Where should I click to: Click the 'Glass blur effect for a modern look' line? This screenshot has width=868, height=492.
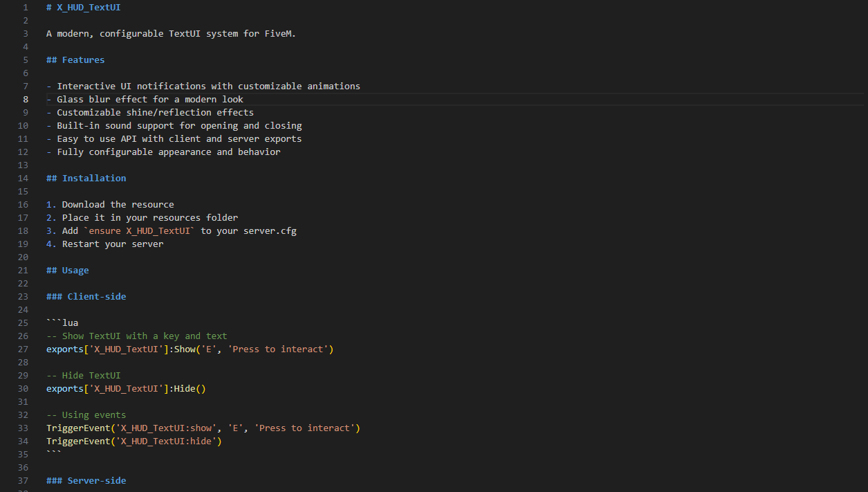point(145,99)
